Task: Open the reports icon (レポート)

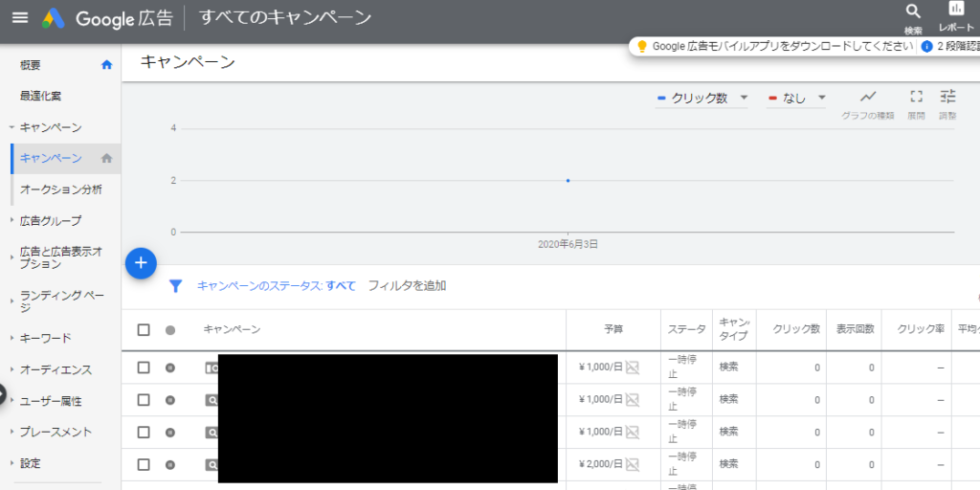Action: click(x=956, y=17)
